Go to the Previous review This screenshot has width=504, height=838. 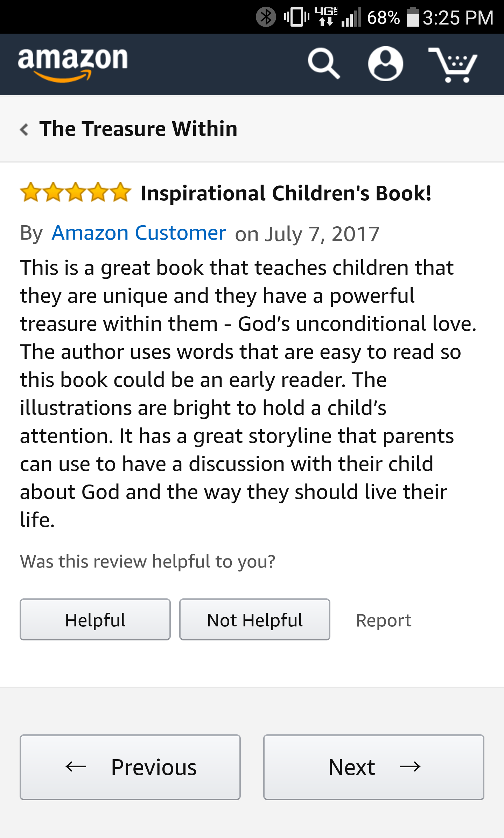pos(130,767)
